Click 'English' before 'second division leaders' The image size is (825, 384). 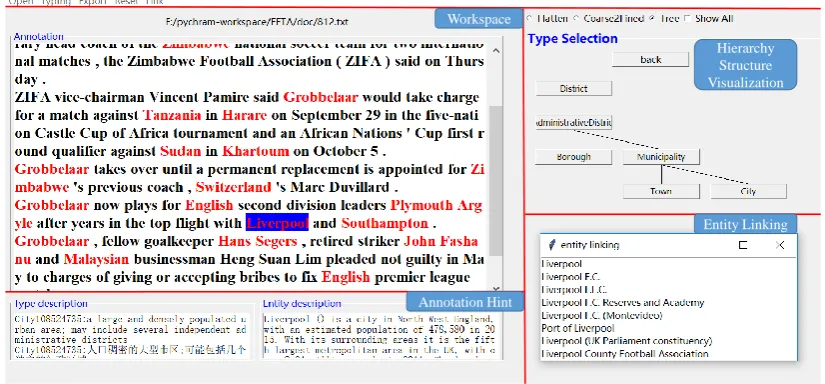[209, 205]
